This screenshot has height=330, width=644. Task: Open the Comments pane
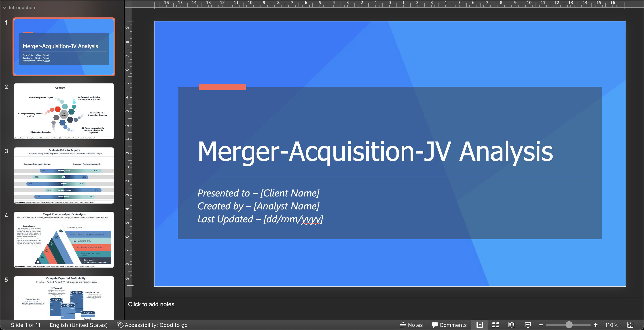(x=449, y=325)
